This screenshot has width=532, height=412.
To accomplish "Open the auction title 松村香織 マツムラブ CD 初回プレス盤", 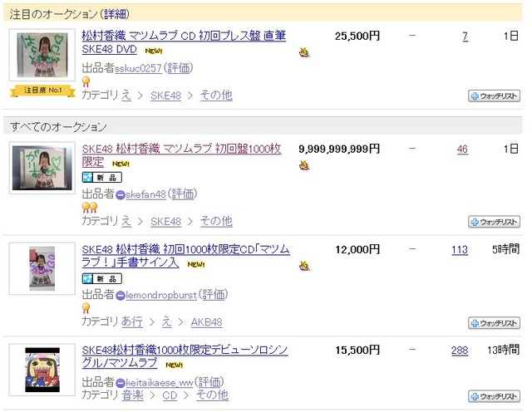I will point(184,42).
